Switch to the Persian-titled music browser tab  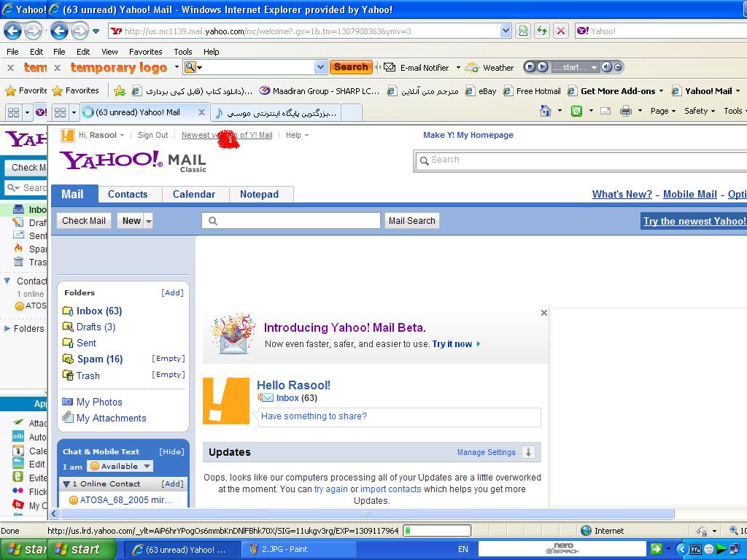pyautogui.click(x=275, y=113)
